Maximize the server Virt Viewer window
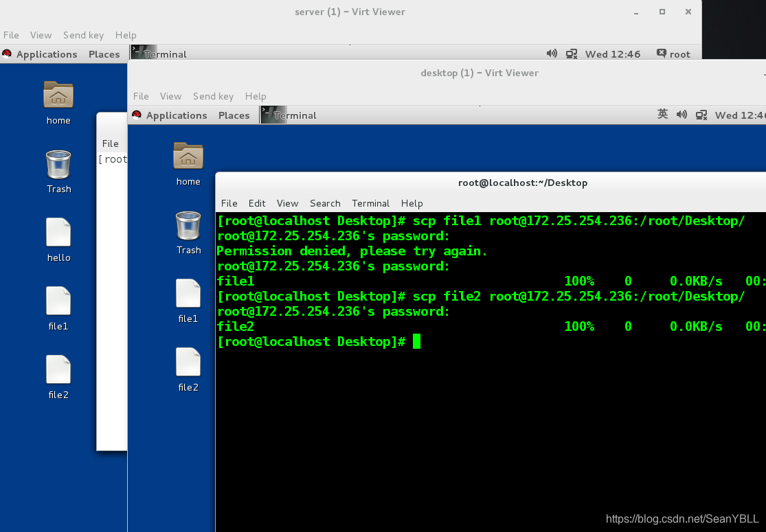 pyautogui.click(x=662, y=12)
